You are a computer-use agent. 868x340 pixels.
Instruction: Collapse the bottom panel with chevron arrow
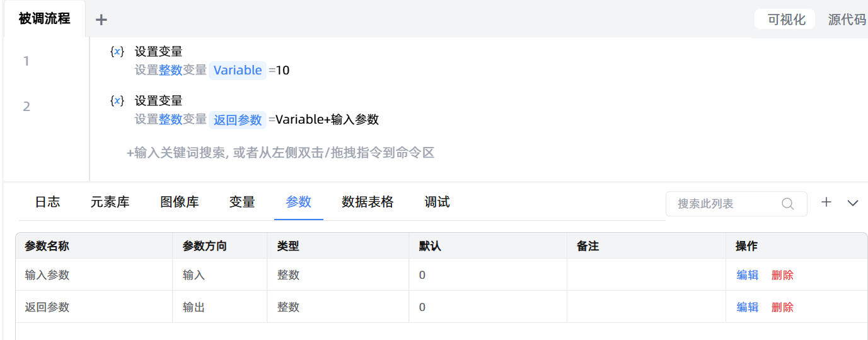pyautogui.click(x=853, y=203)
